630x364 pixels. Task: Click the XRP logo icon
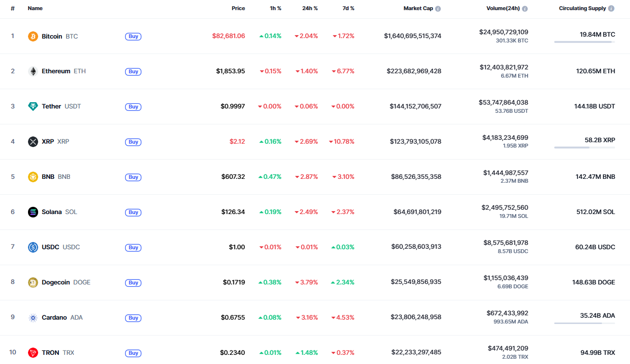pyautogui.click(x=32, y=141)
